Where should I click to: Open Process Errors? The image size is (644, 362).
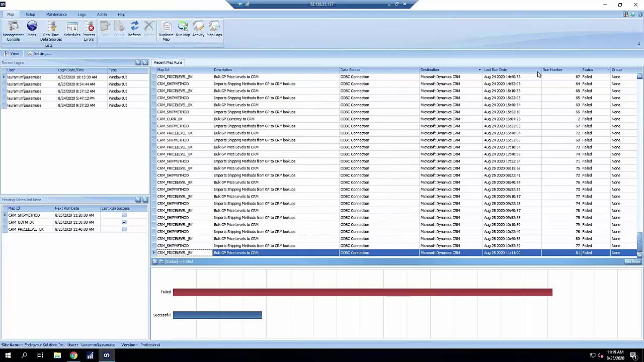89,31
